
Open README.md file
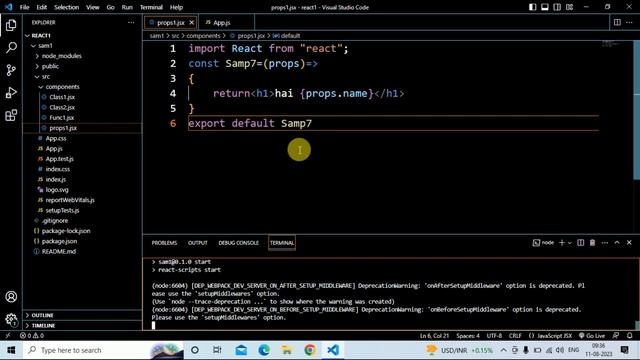click(82, 251)
